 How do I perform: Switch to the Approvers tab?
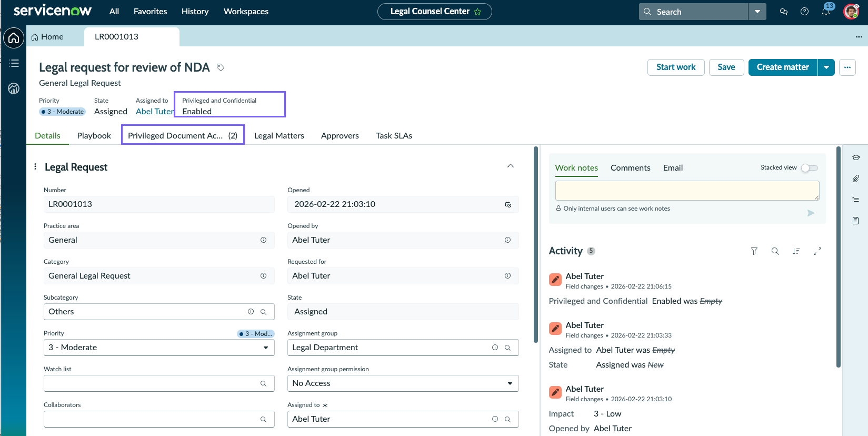[x=340, y=136]
